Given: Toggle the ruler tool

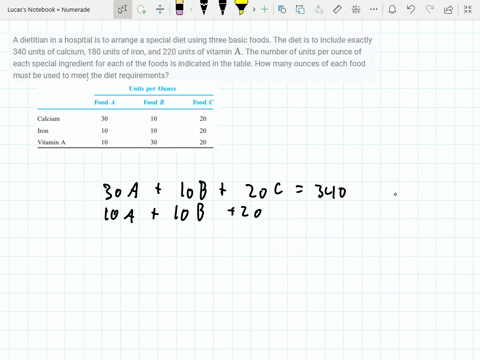Looking at the screenshot, I should pos(337,9).
